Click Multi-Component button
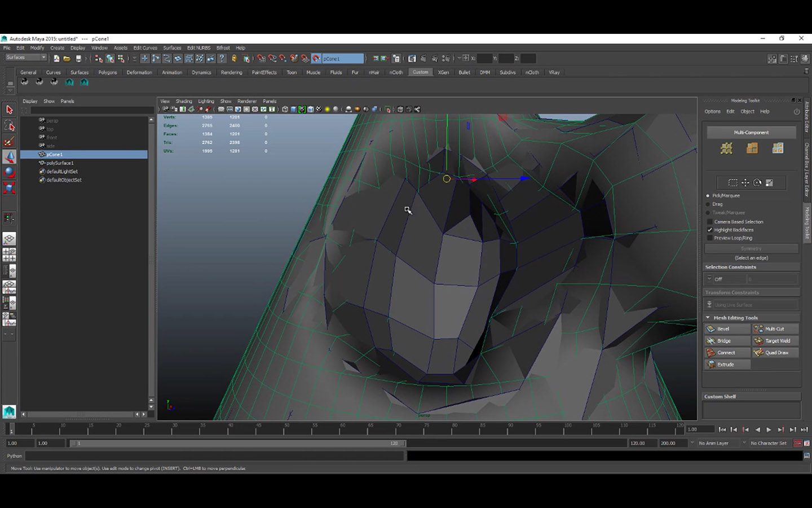 point(751,132)
